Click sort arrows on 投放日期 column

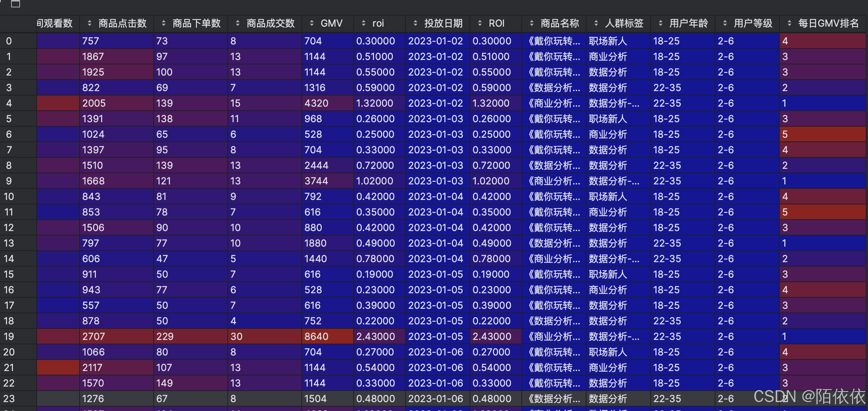(x=415, y=23)
